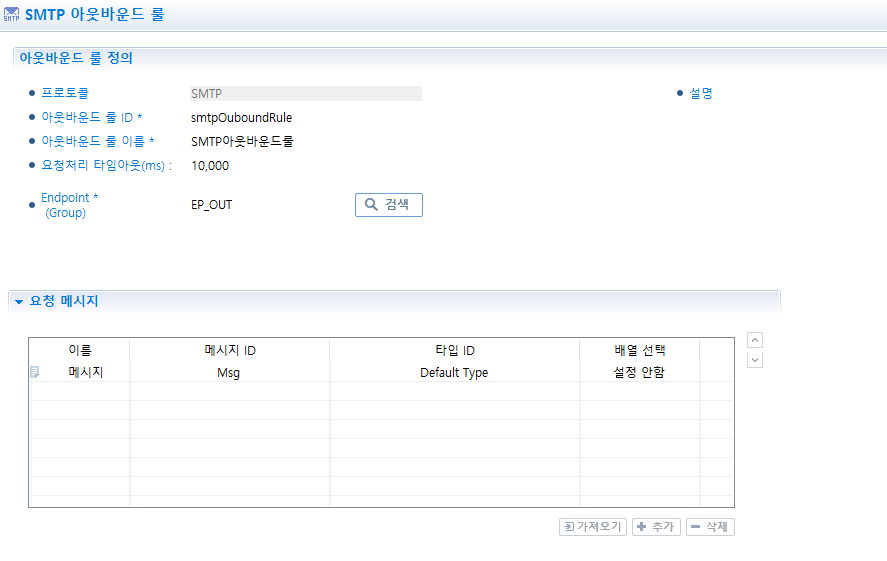The height and width of the screenshot is (561, 887).
Task: Click the 추가 add button
Action: 656,527
